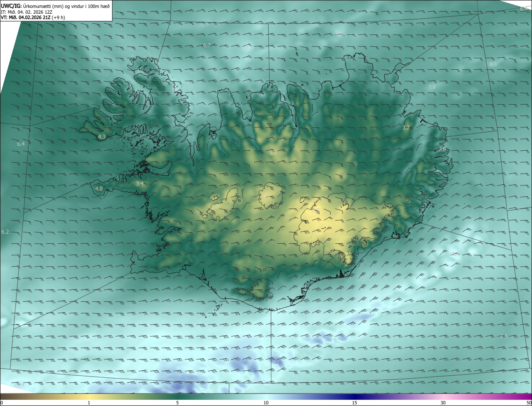Pick the pink colorbar segment above tick 30
532x406 pixels.
point(443,396)
